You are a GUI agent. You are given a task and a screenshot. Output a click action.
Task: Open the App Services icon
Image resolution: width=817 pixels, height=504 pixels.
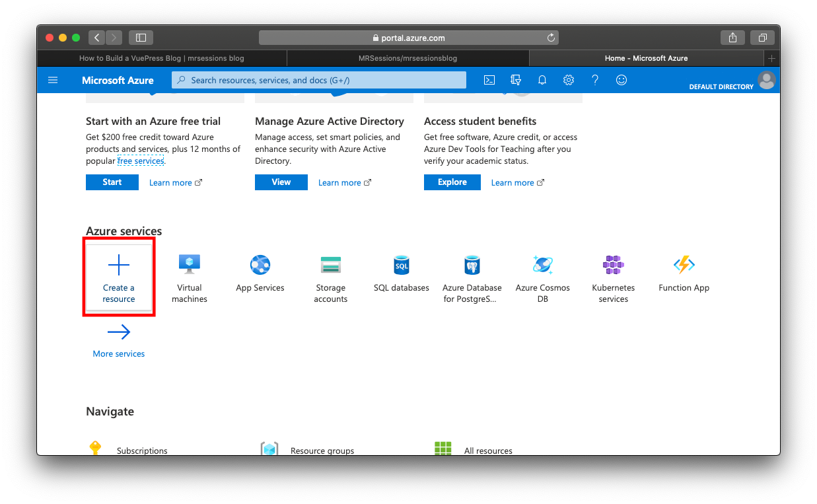[260, 265]
